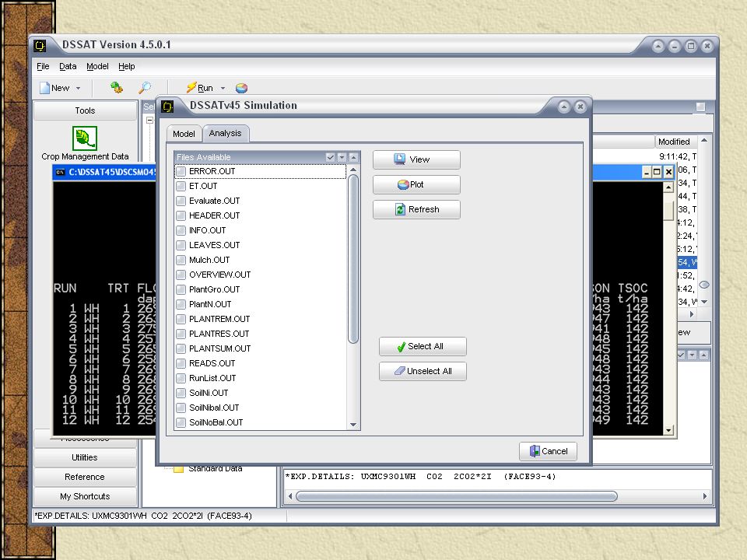Viewport: 747px width, 560px height.
Task: Open the My Shortcuts panel
Action: 85,496
